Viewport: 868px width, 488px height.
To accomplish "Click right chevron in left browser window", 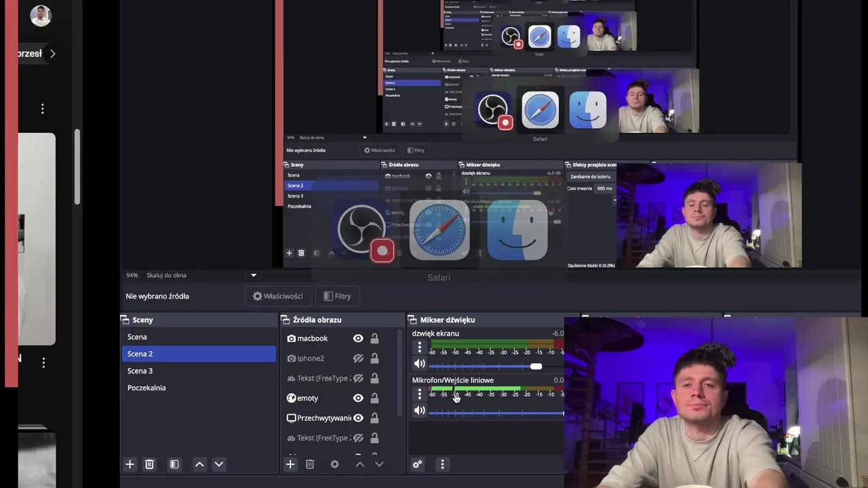I will pyautogui.click(x=52, y=54).
